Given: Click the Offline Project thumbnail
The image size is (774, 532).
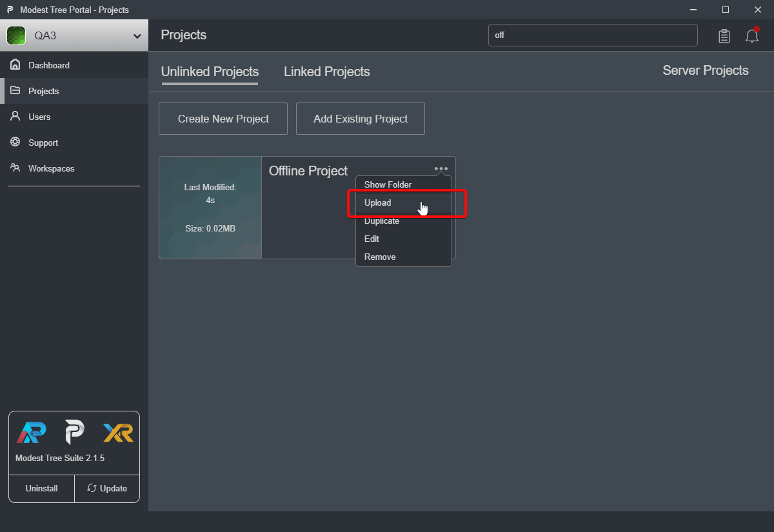Looking at the screenshot, I should click(x=210, y=208).
